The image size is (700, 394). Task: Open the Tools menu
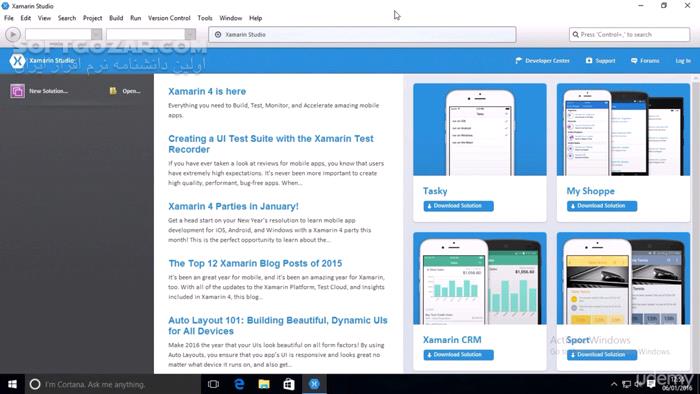(205, 18)
